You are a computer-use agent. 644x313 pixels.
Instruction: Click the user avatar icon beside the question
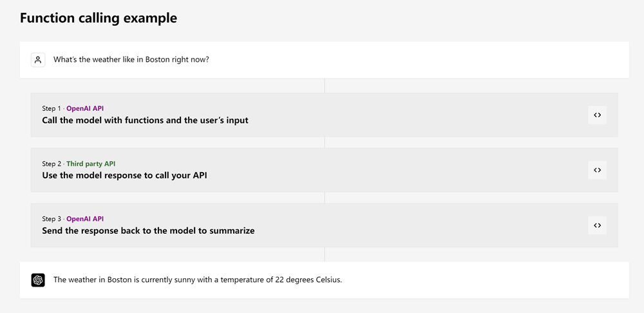click(38, 60)
